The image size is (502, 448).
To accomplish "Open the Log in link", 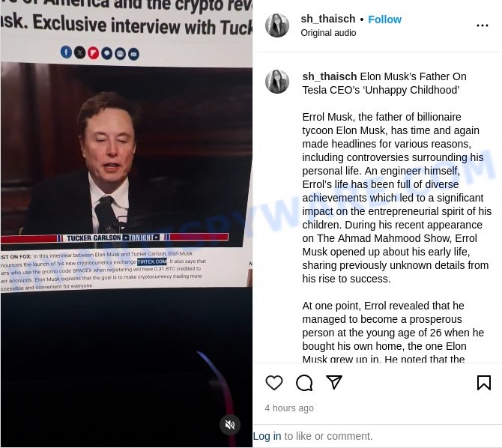I will (x=267, y=436).
